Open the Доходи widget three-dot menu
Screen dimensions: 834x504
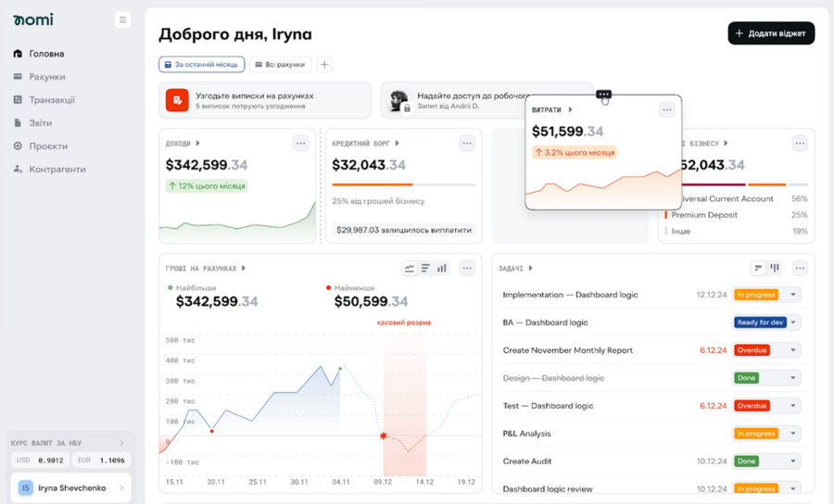(300, 144)
